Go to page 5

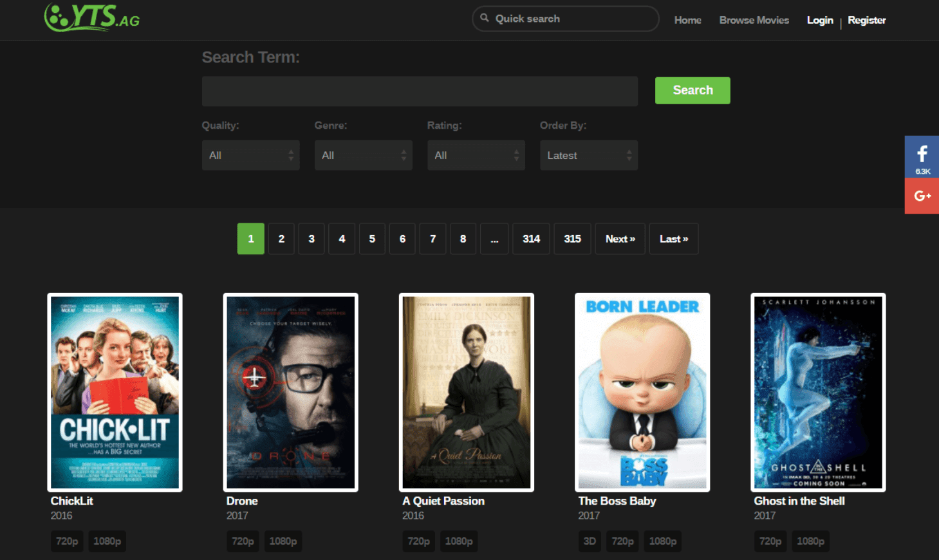[372, 239]
